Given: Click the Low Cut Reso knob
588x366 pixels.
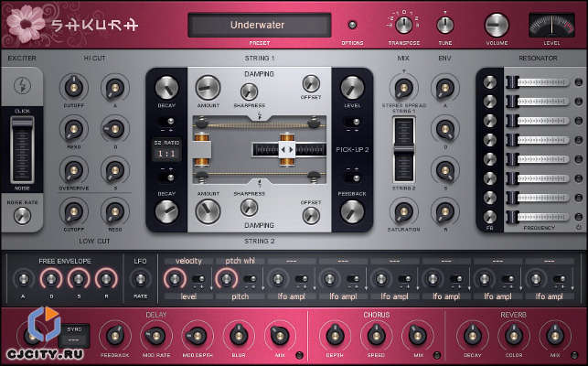Looking at the screenshot, I should point(115,211).
